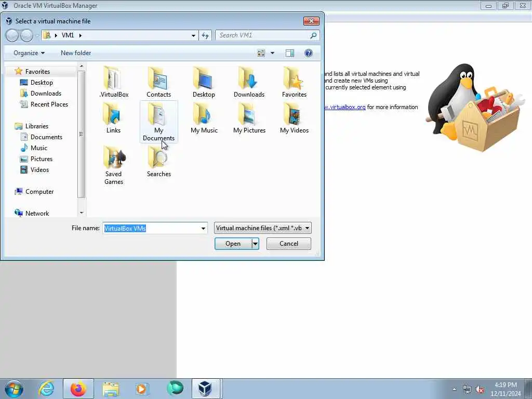Viewport: 532px width, 399px height.
Task: Select Desktop in navigation pane
Action: point(42,83)
